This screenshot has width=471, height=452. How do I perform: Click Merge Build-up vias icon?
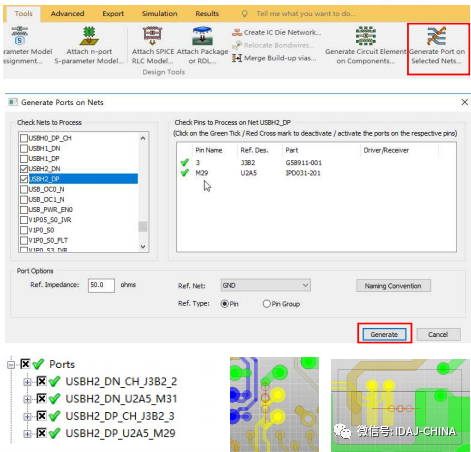tap(237, 58)
